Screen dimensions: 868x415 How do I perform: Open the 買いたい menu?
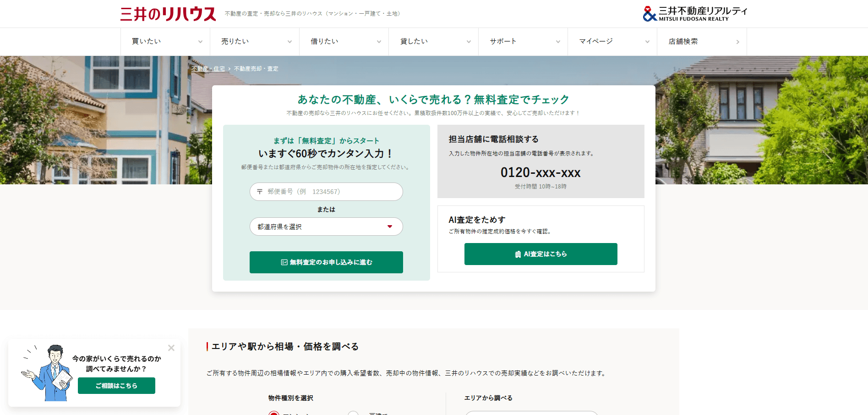tap(165, 41)
